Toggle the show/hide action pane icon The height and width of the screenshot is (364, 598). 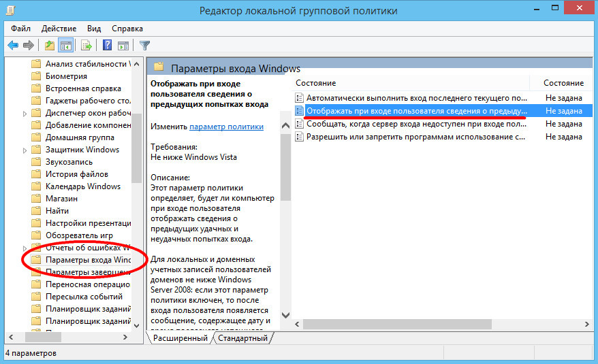tap(123, 46)
